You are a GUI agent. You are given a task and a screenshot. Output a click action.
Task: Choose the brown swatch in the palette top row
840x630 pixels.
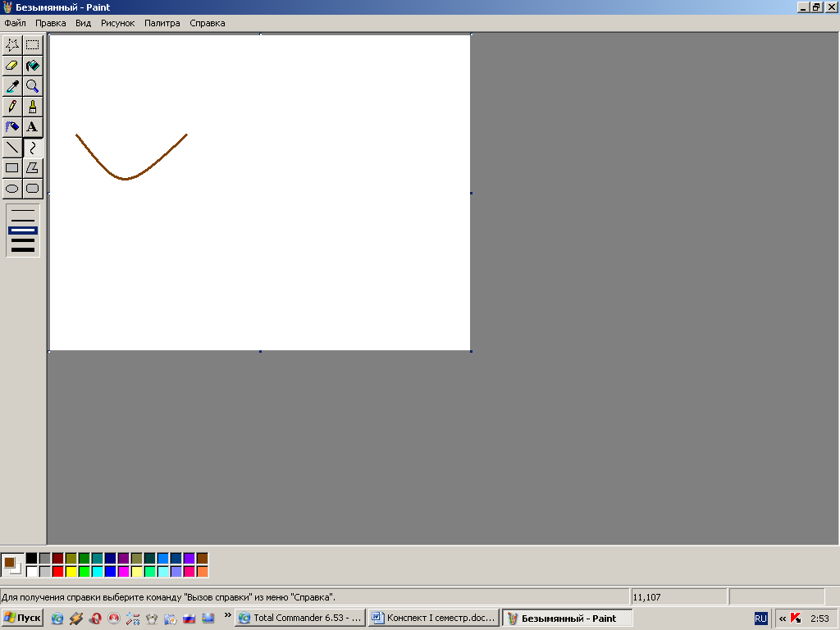tap(203, 559)
